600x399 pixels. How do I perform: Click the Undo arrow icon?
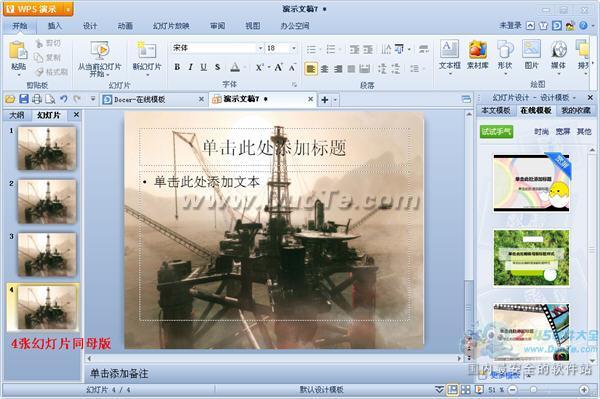coord(64,99)
